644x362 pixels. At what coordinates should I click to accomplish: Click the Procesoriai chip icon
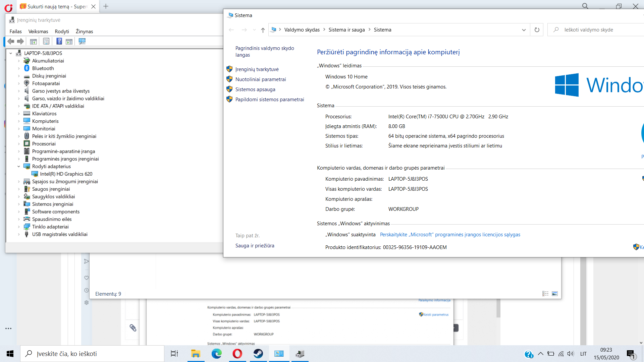[27, 143]
